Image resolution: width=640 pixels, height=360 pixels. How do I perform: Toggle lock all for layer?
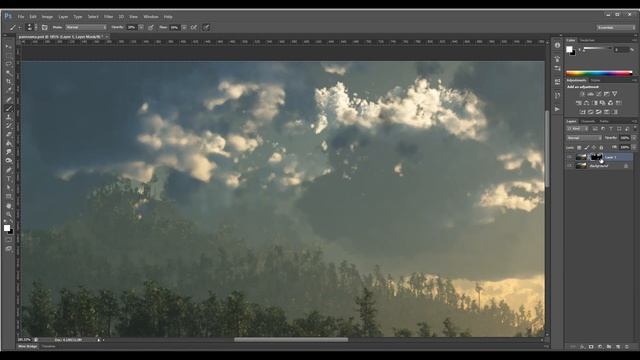pos(601,147)
